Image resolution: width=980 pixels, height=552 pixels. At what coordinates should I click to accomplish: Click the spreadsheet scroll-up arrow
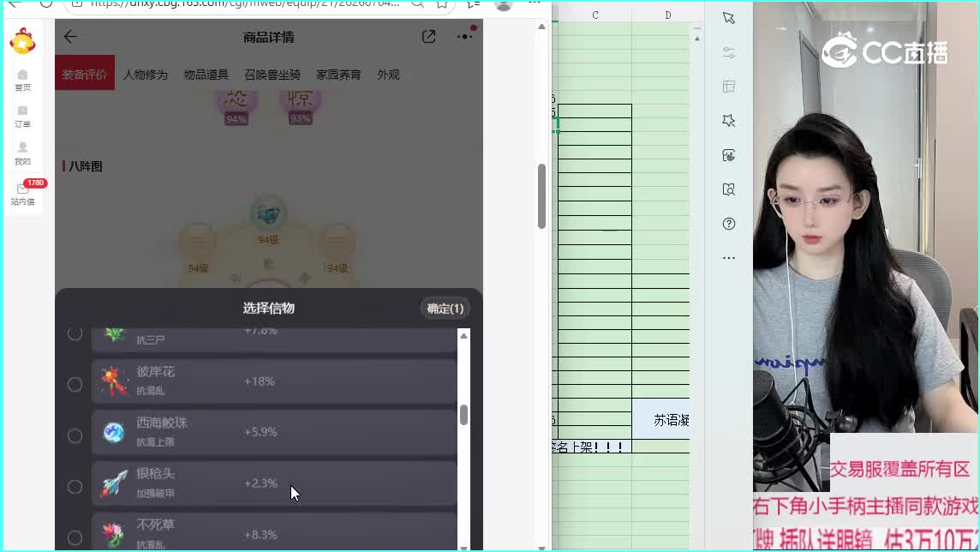pos(696,39)
